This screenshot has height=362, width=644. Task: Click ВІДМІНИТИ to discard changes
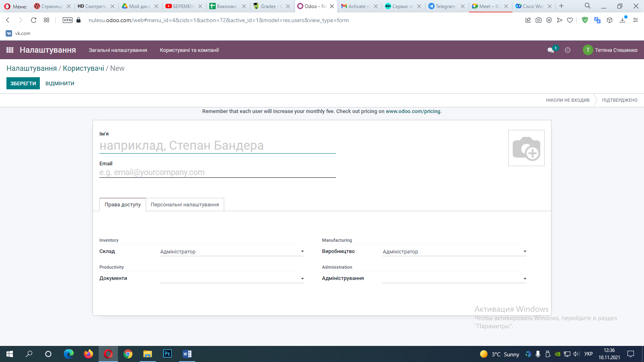point(60,83)
